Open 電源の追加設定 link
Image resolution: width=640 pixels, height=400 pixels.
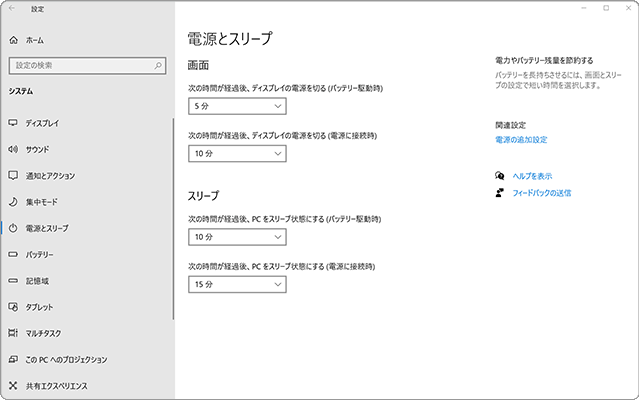521,140
